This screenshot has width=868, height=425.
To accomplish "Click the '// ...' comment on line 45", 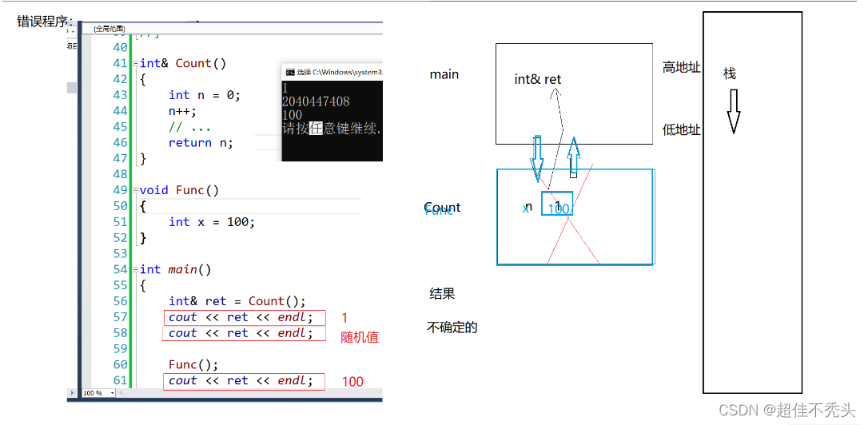I will (x=190, y=127).
